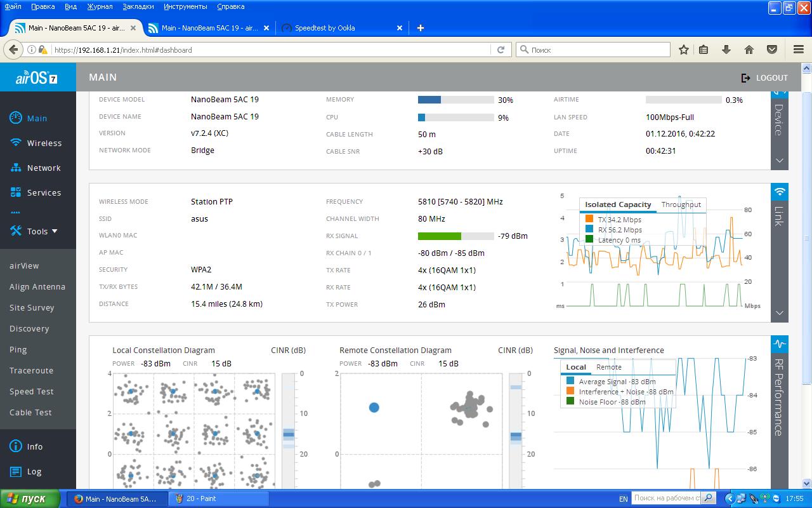812x508 pixels.
Task: Open the пуск Start button
Action: tap(30, 498)
